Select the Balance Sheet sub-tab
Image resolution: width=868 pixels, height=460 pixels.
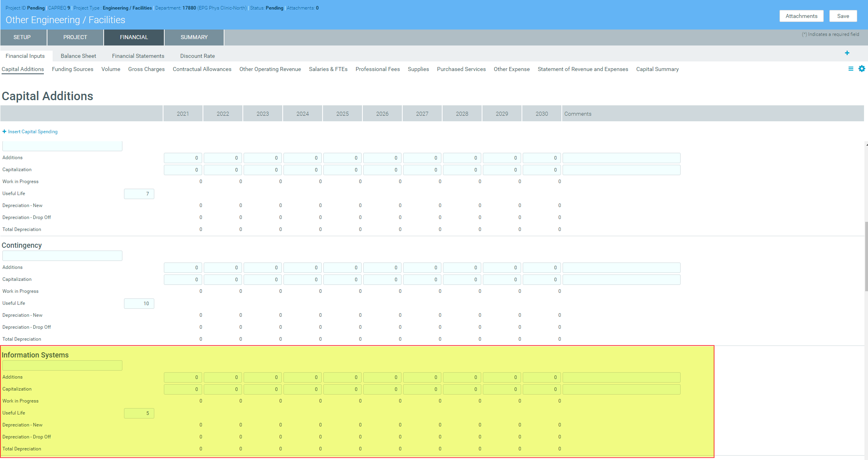(78, 56)
